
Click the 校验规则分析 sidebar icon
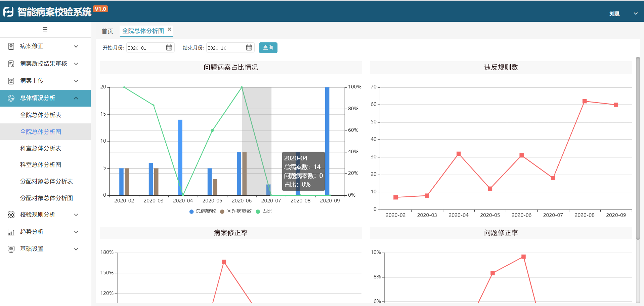point(11,215)
